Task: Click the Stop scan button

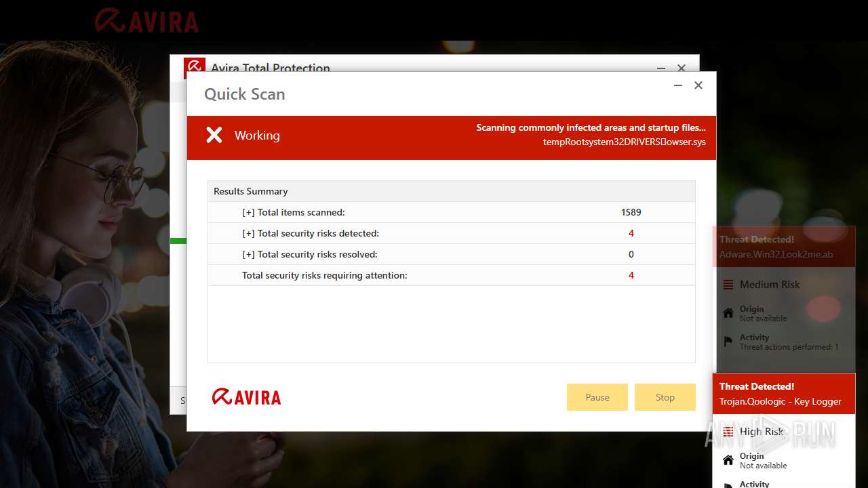Action: 665,397
